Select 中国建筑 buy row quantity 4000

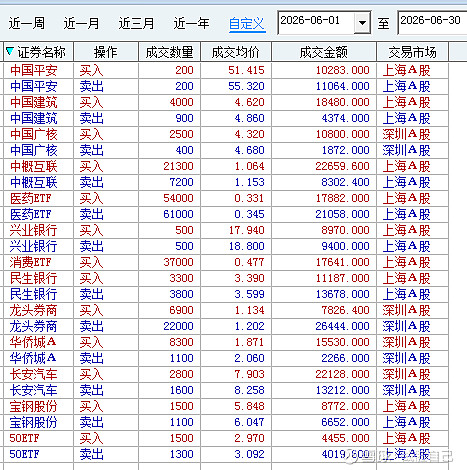tap(181, 102)
